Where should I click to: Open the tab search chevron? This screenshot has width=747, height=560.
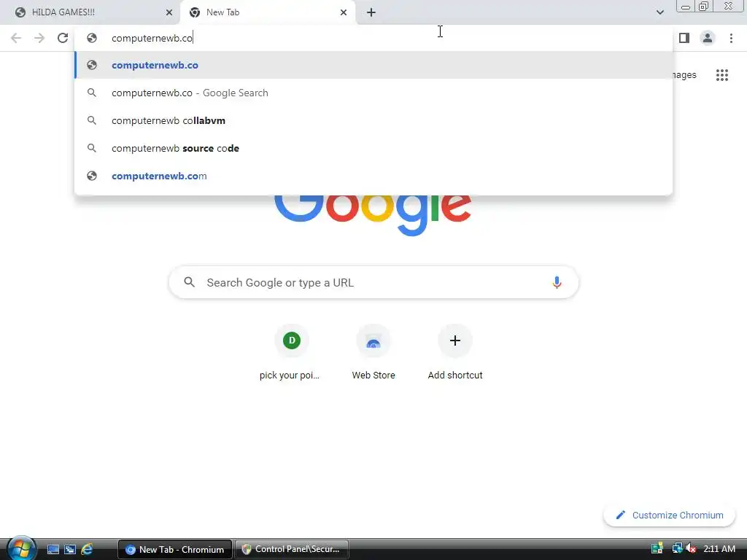[x=660, y=12]
